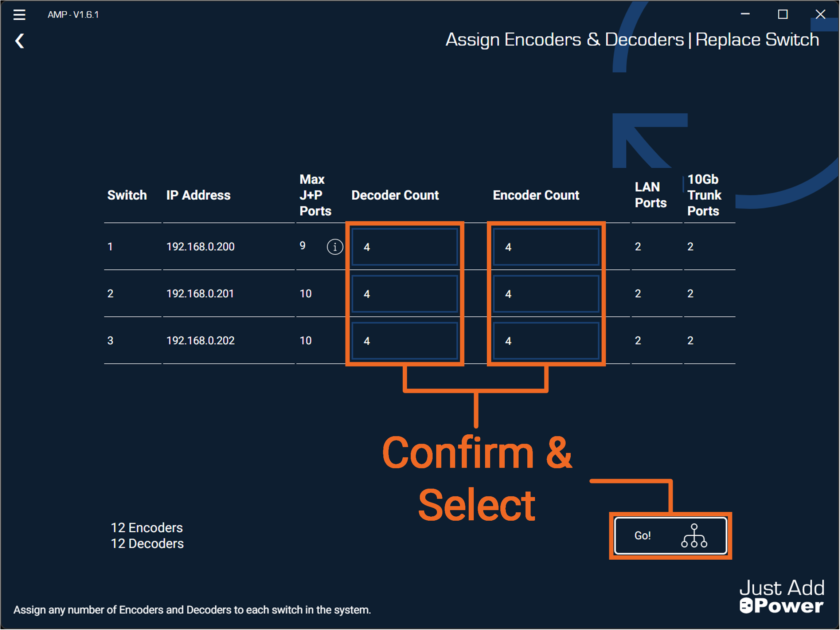Edit Decoder Count for switch 2
This screenshot has height=630, width=840.
pos(405,294)
